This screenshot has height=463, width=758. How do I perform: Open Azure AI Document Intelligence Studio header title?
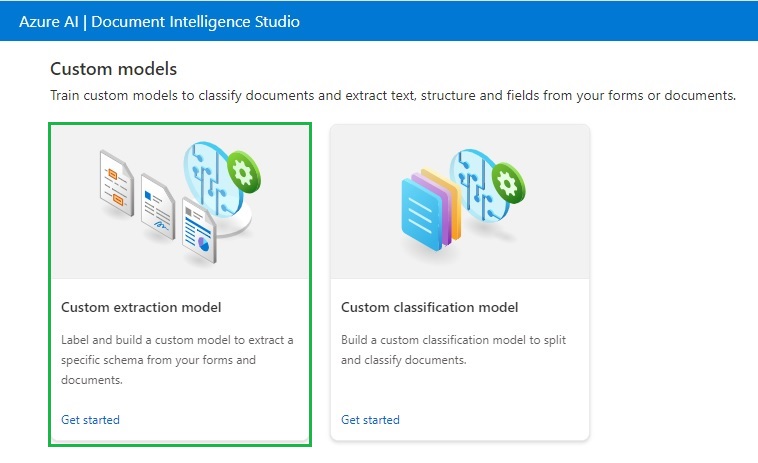point(159,22)
